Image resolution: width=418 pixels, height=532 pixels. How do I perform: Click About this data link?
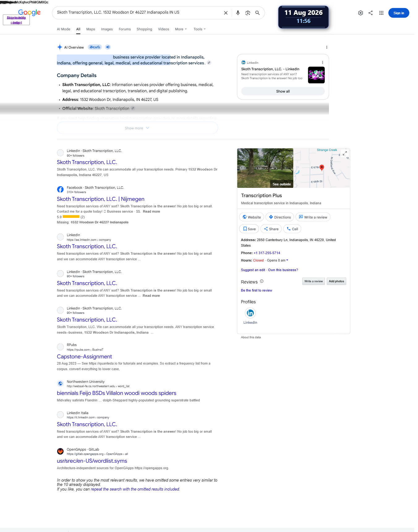click(x=251, y=337)
